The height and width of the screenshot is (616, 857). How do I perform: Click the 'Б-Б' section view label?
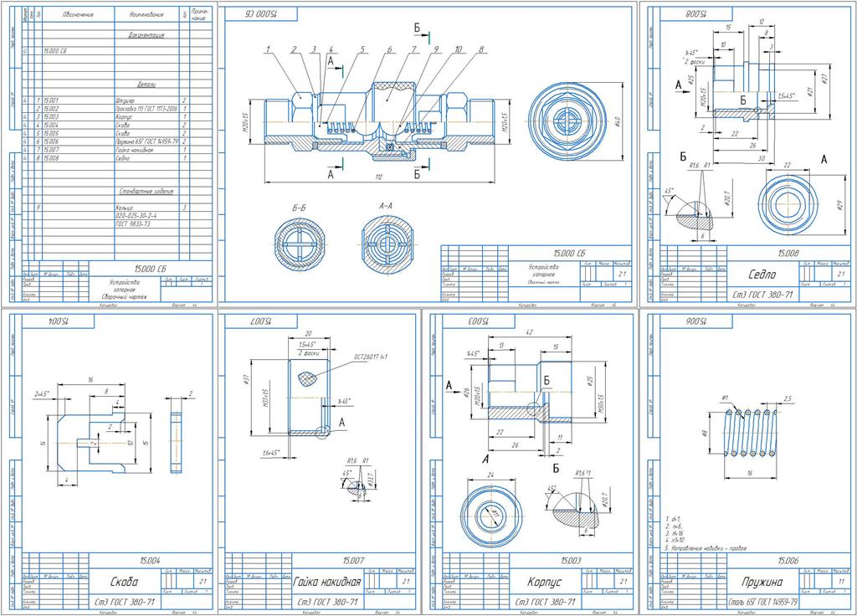299,208
